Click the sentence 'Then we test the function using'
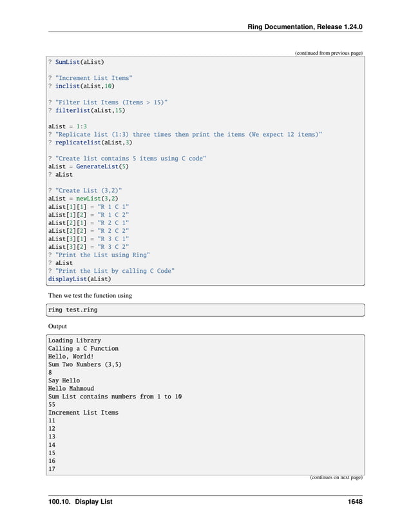Image resolution: width=411 pixels, height=532 pixels. pyautogui.click(x=90, y=295)
